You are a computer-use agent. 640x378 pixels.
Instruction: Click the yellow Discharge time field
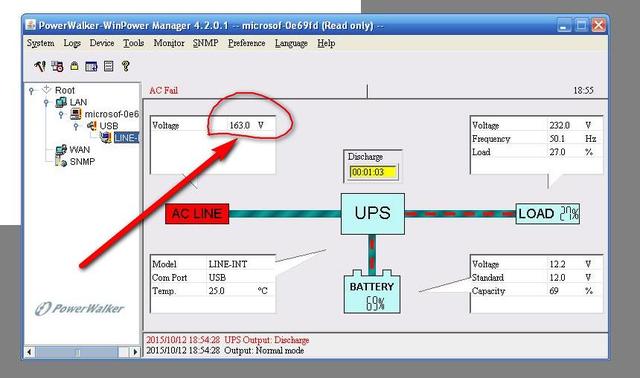point(373,172)
